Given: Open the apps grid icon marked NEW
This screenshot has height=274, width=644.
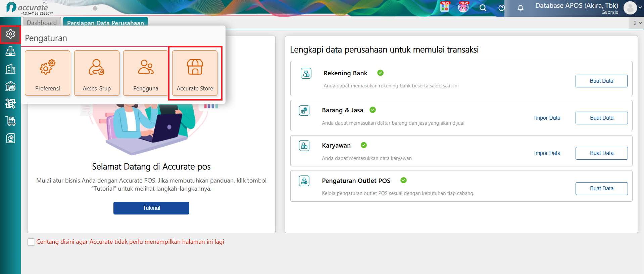Looking at the screenshot, I should tap(445, 7).
